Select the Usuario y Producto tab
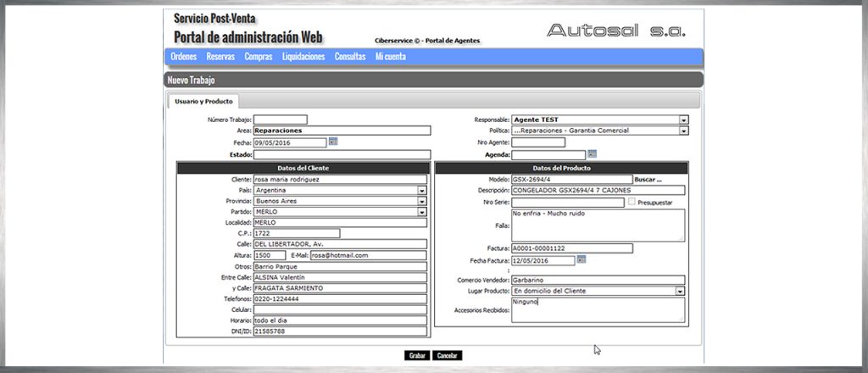Viewport: 868px width, 373px height. coord(203,102)
